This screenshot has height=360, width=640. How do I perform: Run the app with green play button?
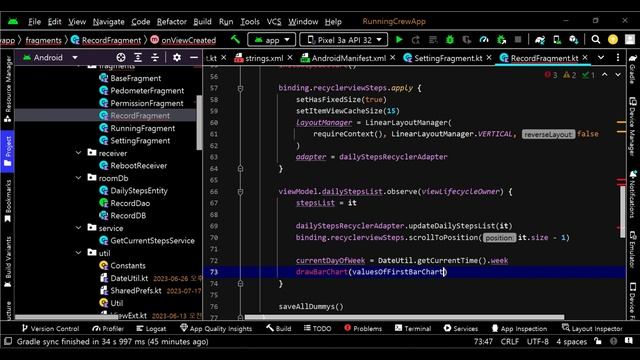399,40
